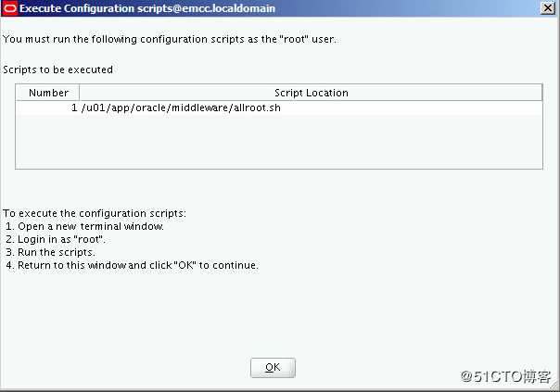The height and width of the screenshot is (392, 560).
Task: Click the 'Login in as root' step
Action: click(x=56, y=239)
